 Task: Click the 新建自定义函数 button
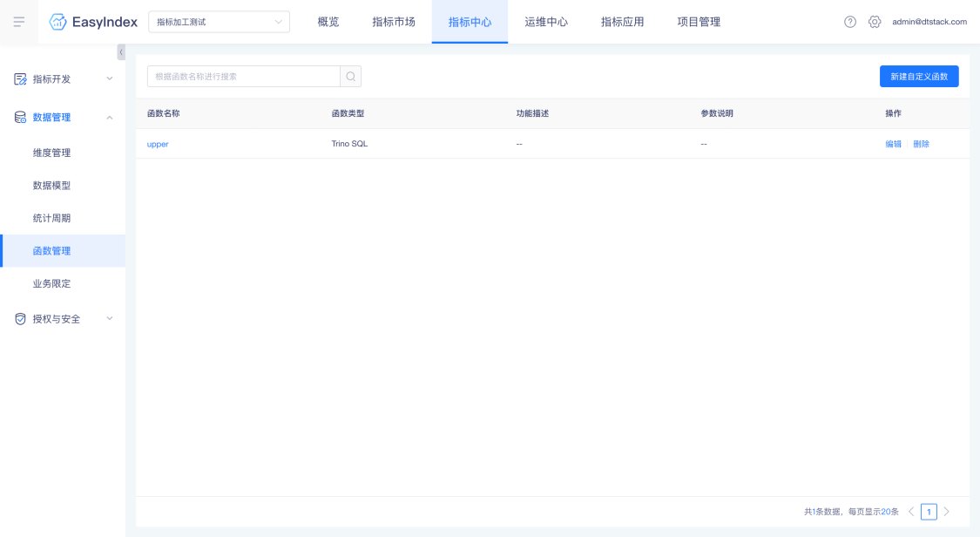pos(919,76)
